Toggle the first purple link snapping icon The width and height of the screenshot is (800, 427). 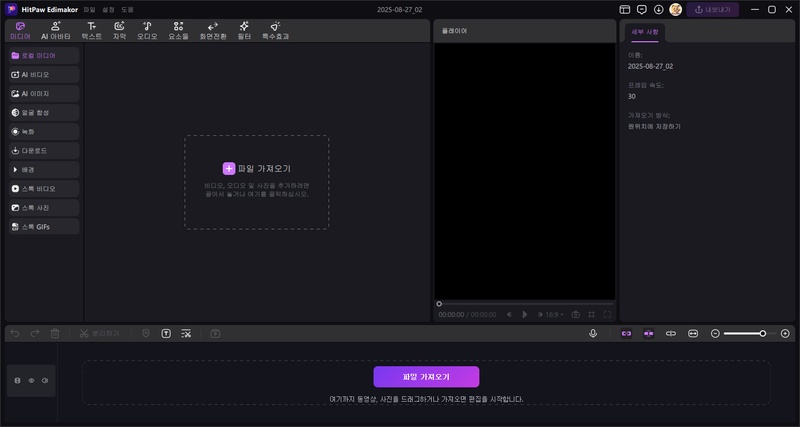[x=626, y=334]
